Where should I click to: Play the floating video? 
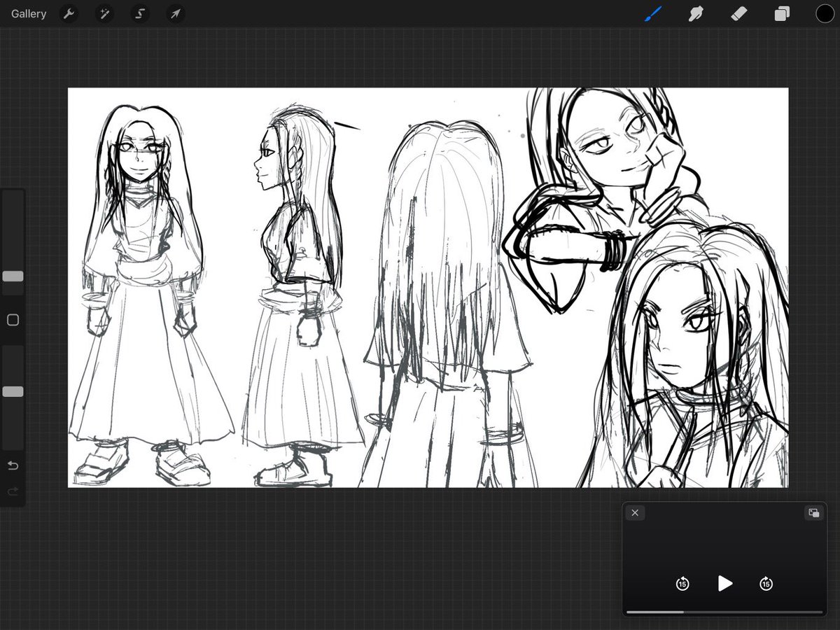tap(725, 583)
